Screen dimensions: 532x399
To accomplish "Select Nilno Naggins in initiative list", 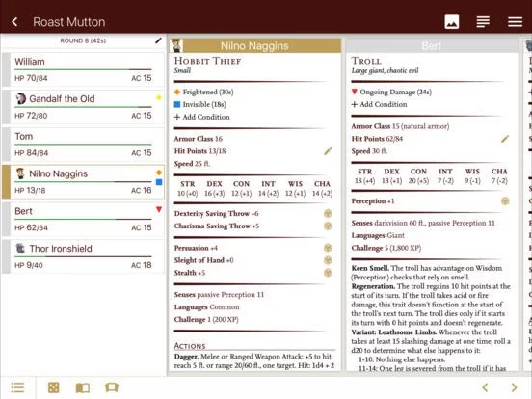I will 83,182.
